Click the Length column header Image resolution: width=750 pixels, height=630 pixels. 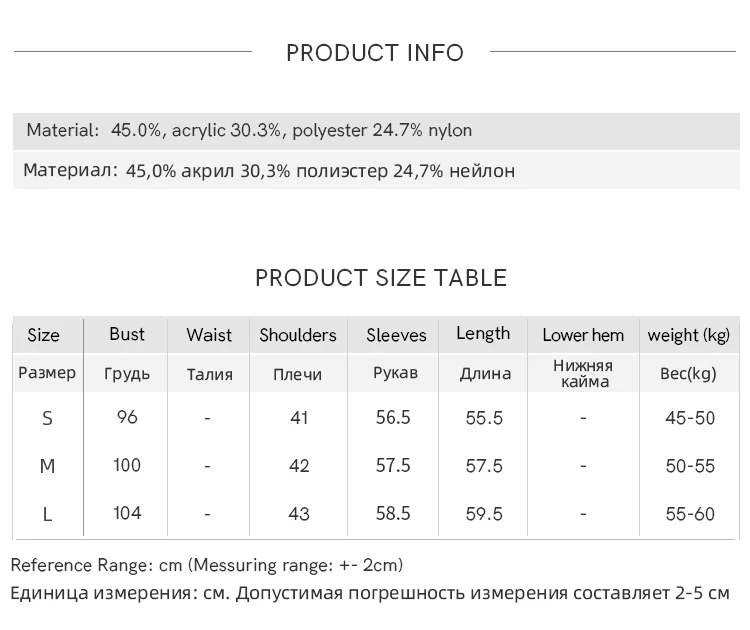pyautogui.click(x=483, y=334)
